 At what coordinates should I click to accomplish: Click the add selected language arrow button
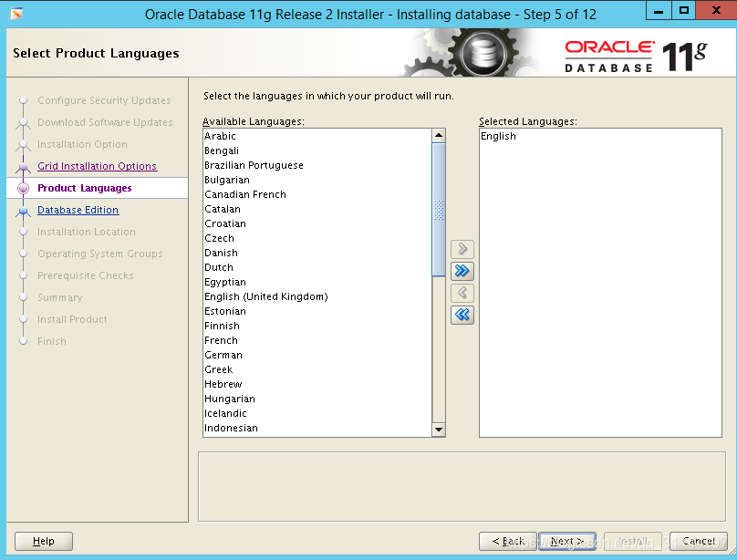tap(462, 249)
